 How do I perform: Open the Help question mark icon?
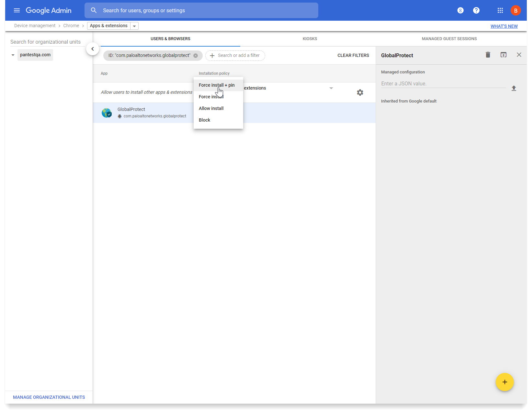476,10
